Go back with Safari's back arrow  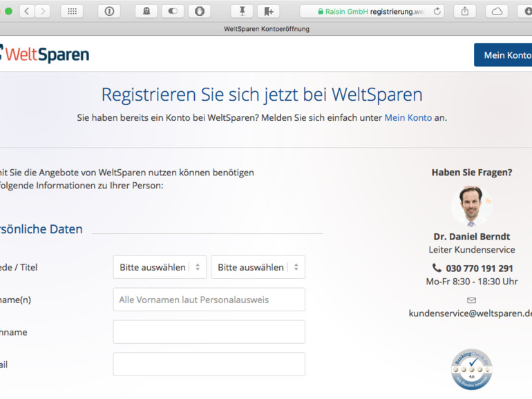click(27, 11)
